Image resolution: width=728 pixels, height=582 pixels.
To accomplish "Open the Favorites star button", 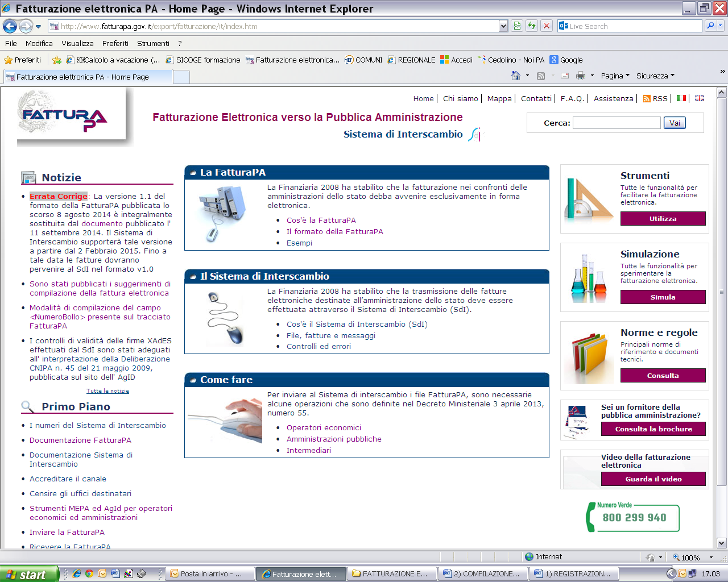I will pyautogui.click(x=23, y=60).
